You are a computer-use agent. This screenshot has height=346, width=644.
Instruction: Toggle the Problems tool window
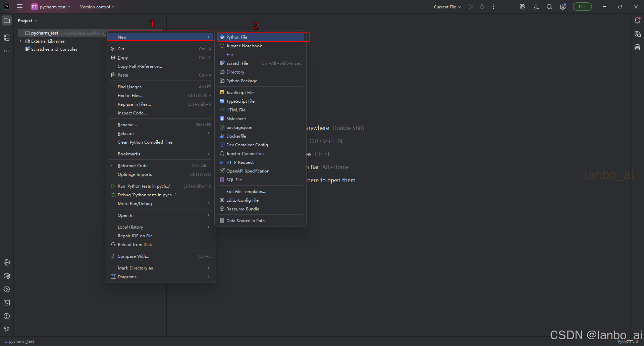point(7,316)
